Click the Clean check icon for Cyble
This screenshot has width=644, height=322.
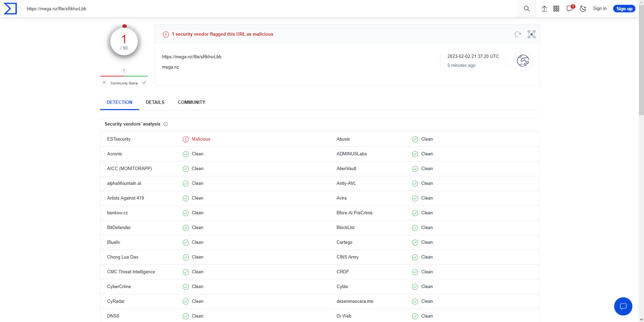click(x=415, y=287)
